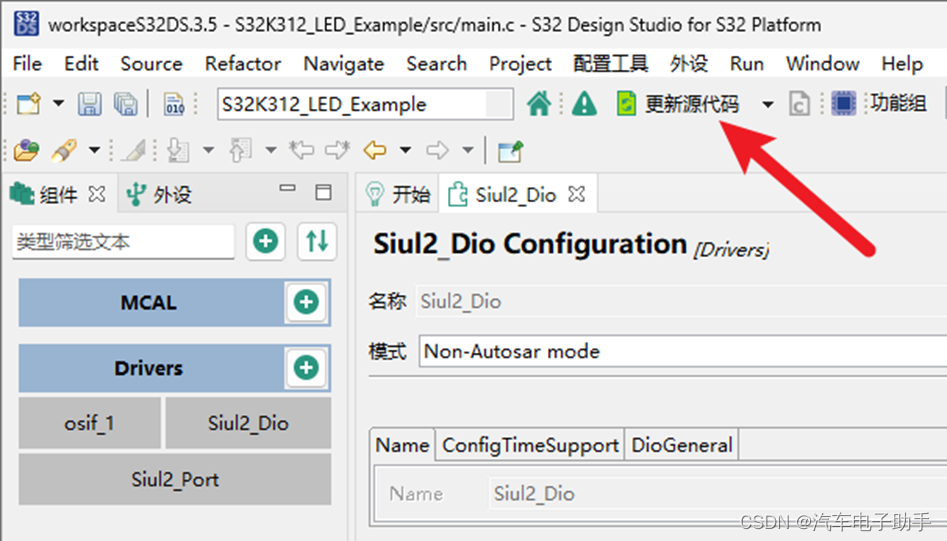This screenshot has width=947, height=541.
Task: Click the yellow Back navigation arrow
Action: pos(375,150)
